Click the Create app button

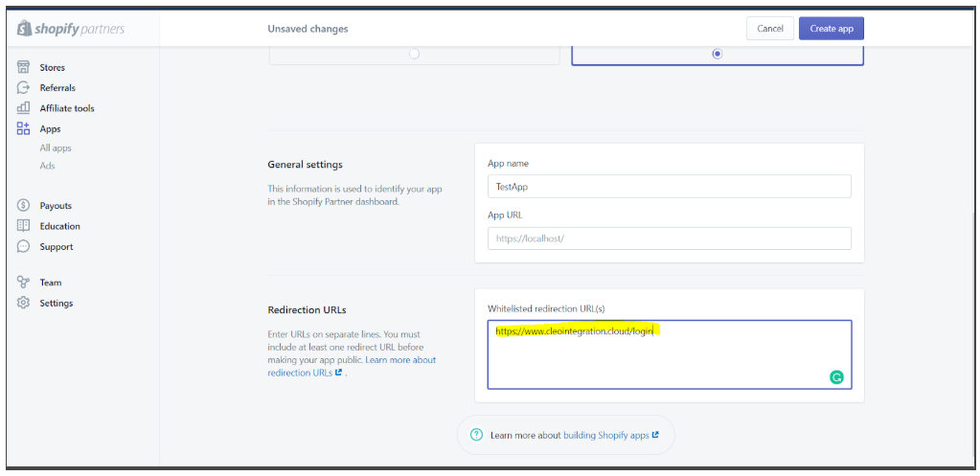pos(832,29)
